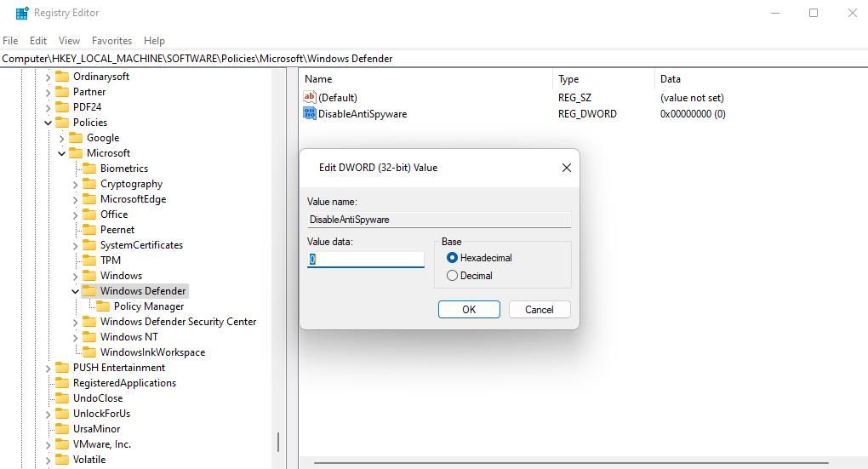Screen dimensions: 868x469
Task: Click the Policies folder icon
Action: [x=63, y=123]
